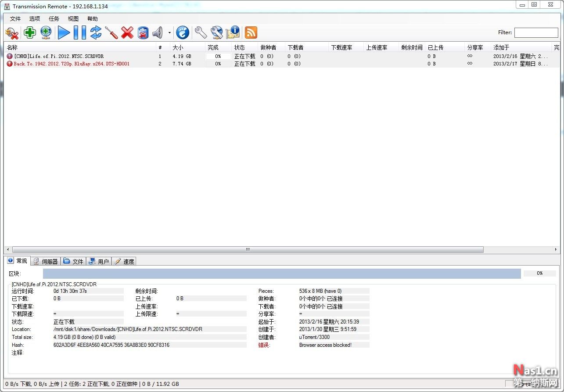Screen dimensions: 564x392
Task: Switch to the 伺服器 tab
Action: click(x=46, y=262)
